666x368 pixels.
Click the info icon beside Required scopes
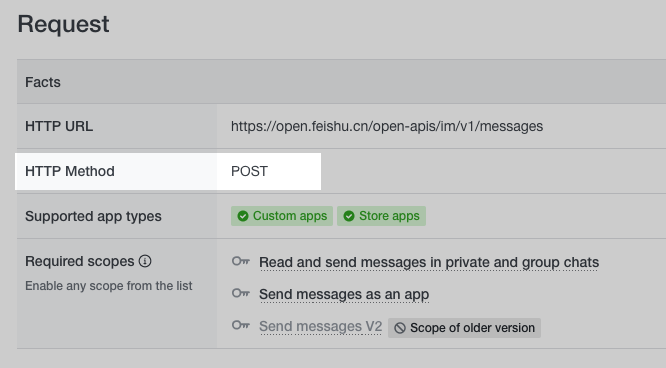point(145,261)
